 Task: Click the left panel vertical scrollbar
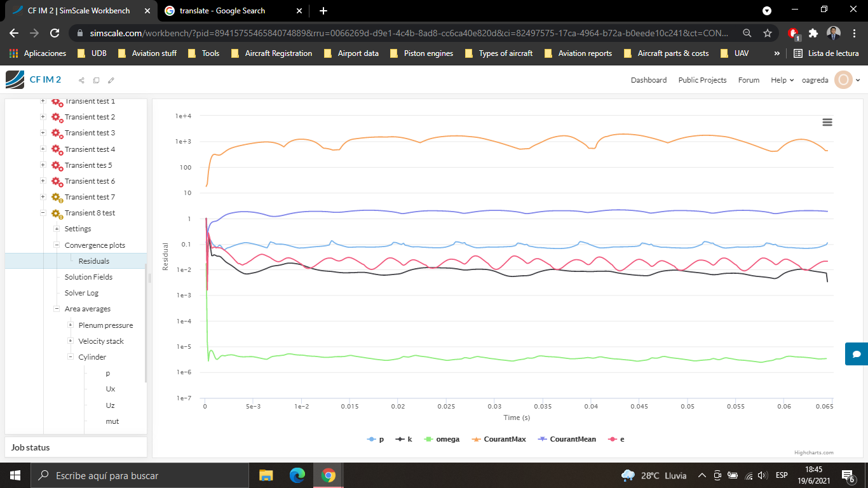tap(146, 323)
